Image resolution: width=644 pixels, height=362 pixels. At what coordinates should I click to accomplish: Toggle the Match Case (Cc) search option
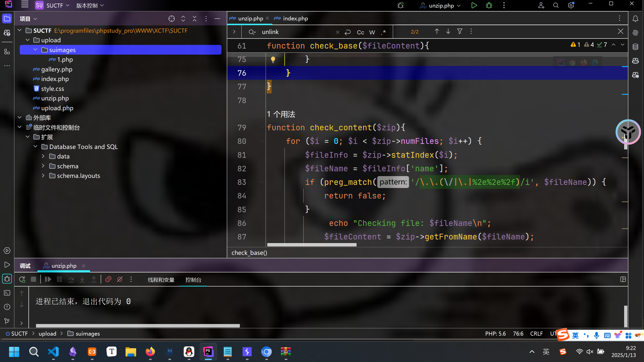(x=360, y=32)
